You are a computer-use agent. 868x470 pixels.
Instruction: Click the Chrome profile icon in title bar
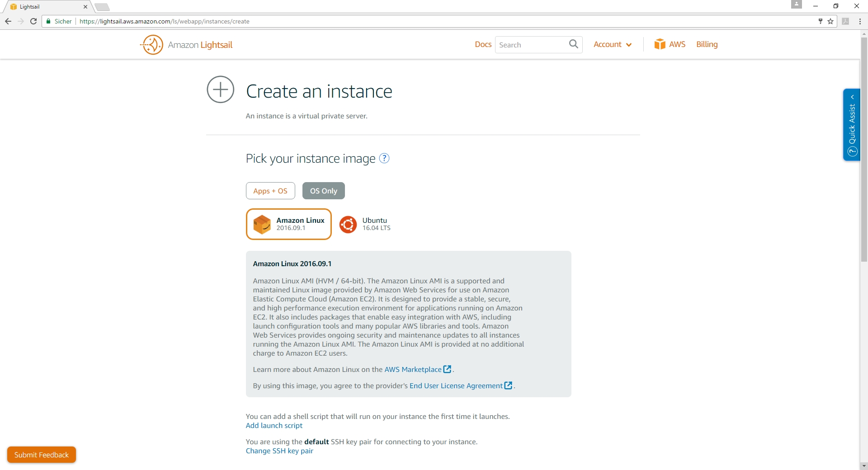pyautogui.click(x=796, y=4)
